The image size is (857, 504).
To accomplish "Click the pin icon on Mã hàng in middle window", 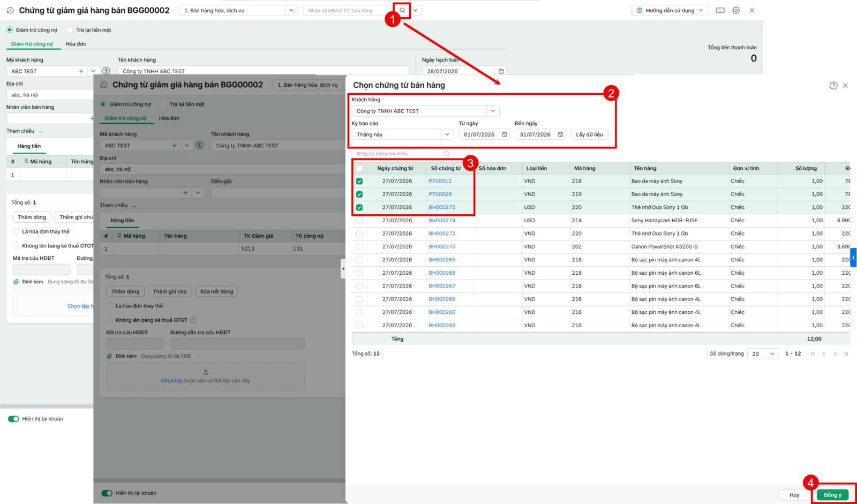I will click(119, 236).
